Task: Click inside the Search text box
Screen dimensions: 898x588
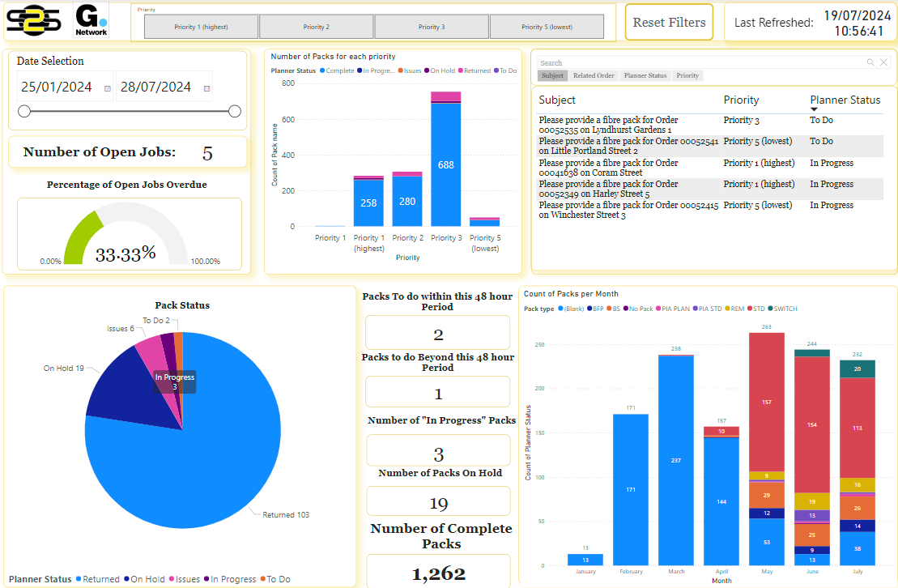Action: (x=696, y=62)
